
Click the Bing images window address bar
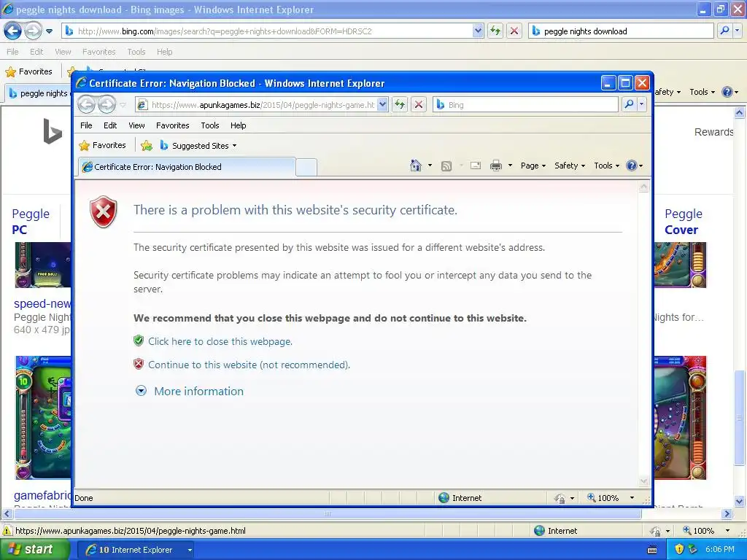274,31
